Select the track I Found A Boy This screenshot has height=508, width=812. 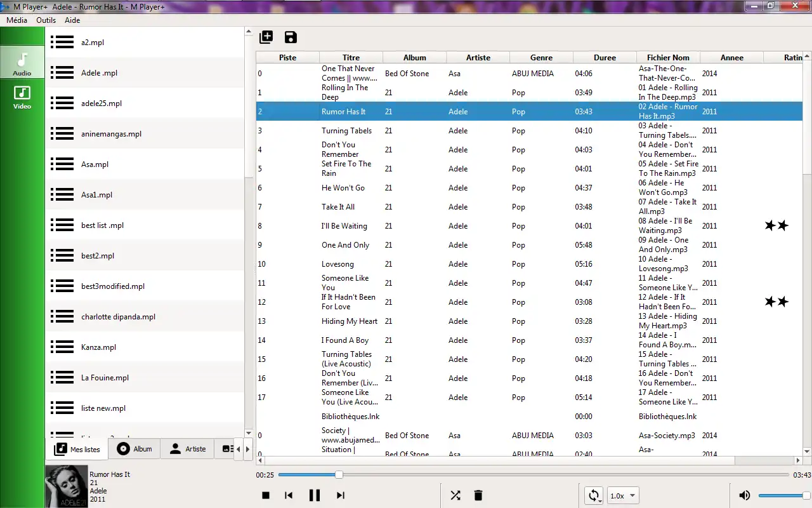529,340
